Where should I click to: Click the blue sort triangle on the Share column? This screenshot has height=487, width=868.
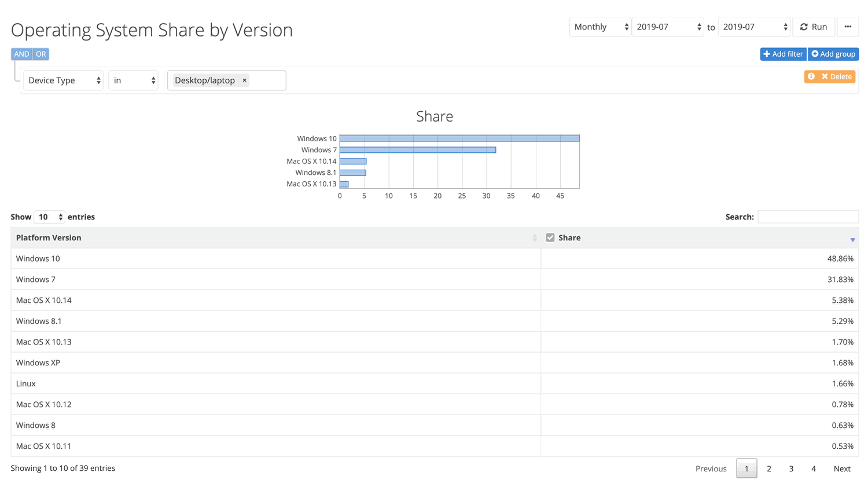point(852,239)
